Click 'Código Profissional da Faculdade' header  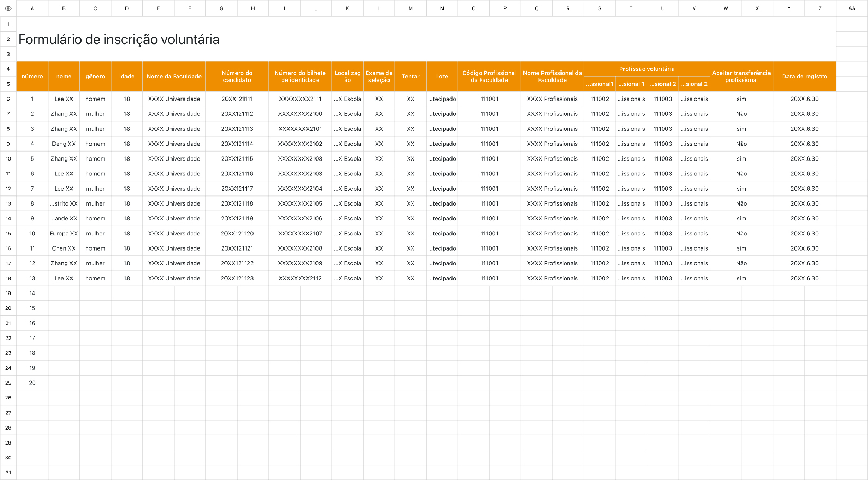489,77
